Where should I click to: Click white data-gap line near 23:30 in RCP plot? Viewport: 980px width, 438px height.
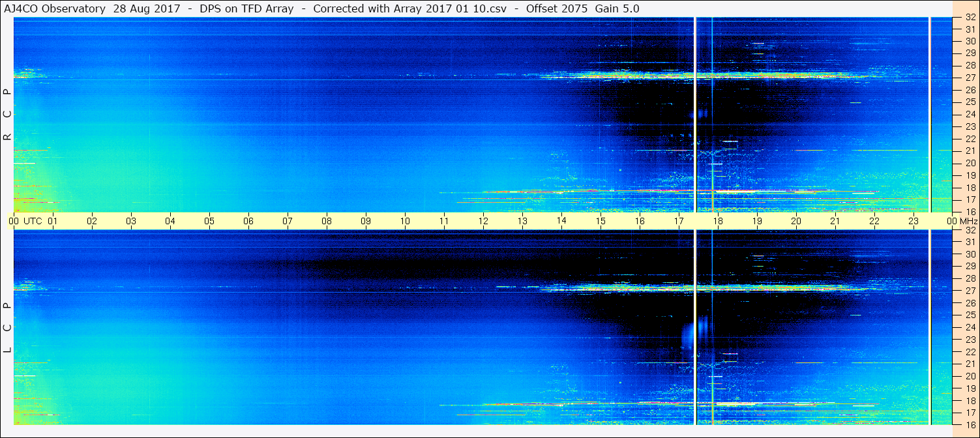[930, 115]
